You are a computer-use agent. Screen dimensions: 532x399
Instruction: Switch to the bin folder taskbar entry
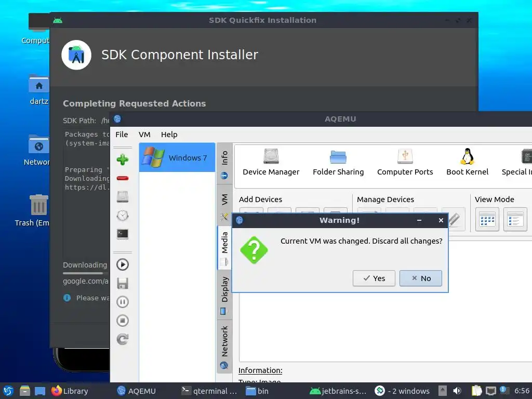click(x=257, y=391)
